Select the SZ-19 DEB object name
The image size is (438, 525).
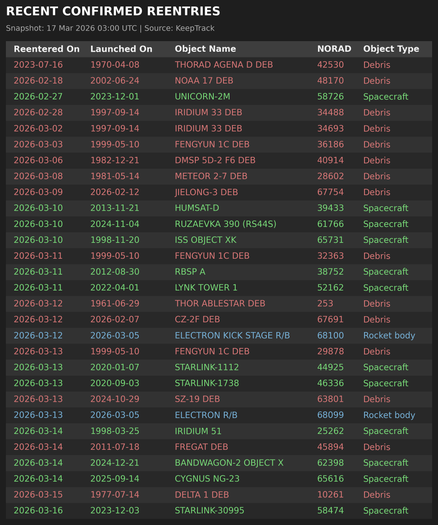click(x=197, y=399)
